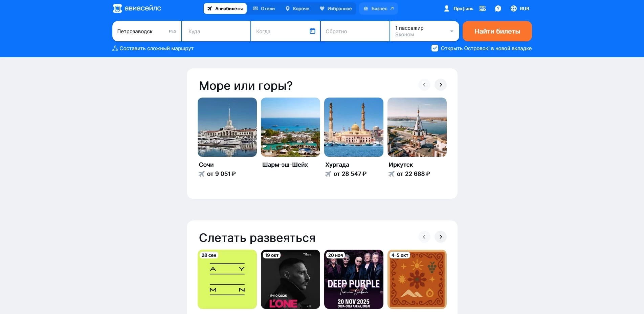Open help via the question mark icon
The image size is (644, 314).
[498, 8]
